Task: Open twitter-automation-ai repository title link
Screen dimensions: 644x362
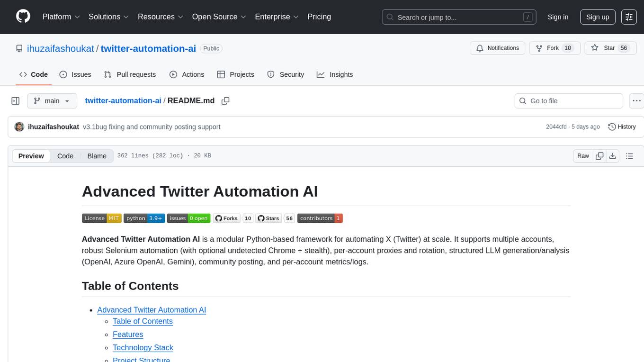Action: (x=148, y=48)
